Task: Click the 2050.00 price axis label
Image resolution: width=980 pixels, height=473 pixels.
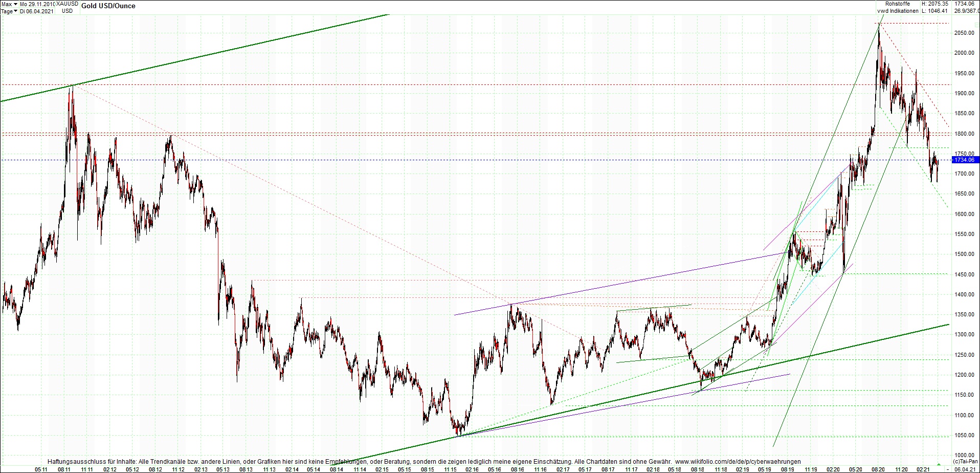Action: click(964, 33)
